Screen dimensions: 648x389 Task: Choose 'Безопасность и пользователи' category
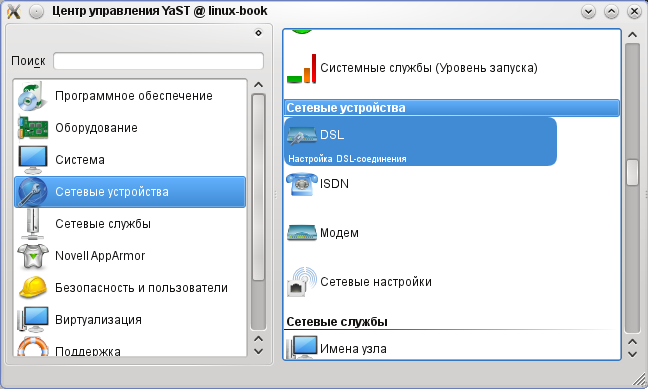click(130, 288)
